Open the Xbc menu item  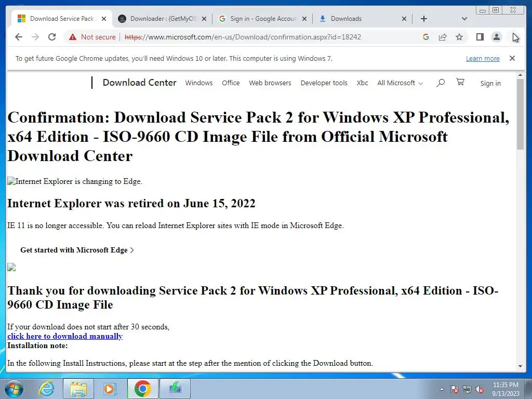click(362, 83)
